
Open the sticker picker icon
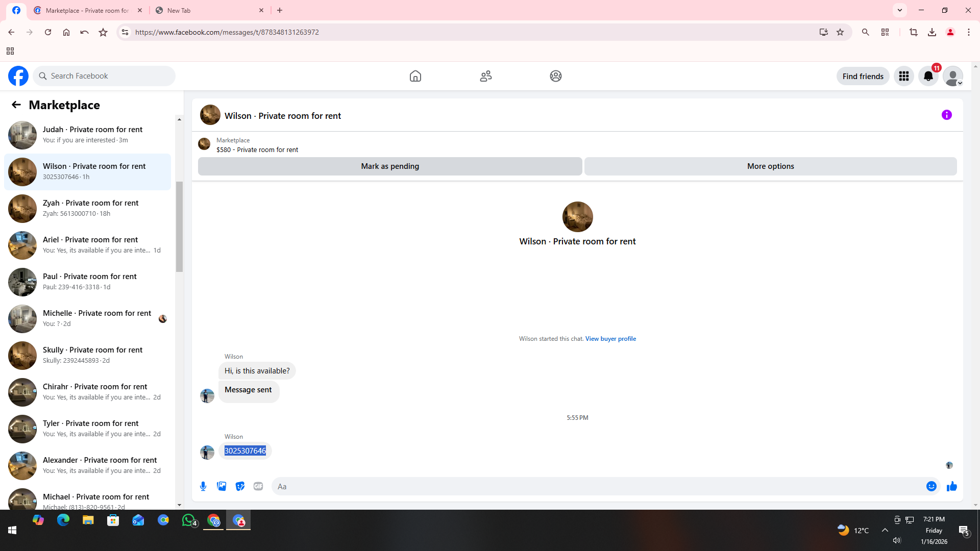240,486
